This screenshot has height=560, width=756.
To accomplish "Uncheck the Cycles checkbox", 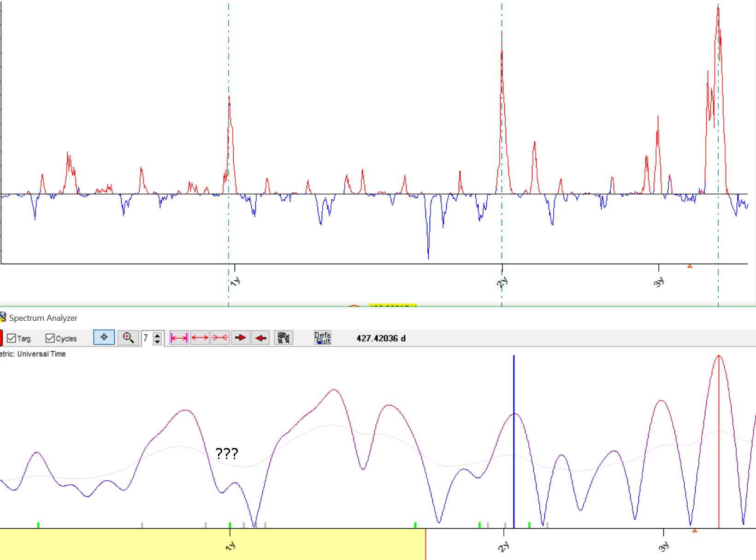I will [x=50, y=338].
